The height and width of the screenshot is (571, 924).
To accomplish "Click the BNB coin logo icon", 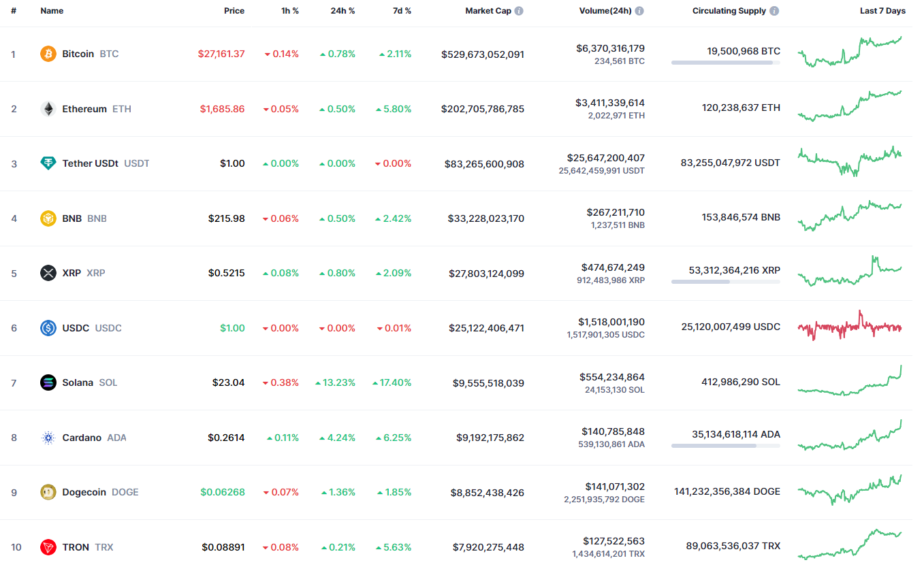I will [48, 218].
